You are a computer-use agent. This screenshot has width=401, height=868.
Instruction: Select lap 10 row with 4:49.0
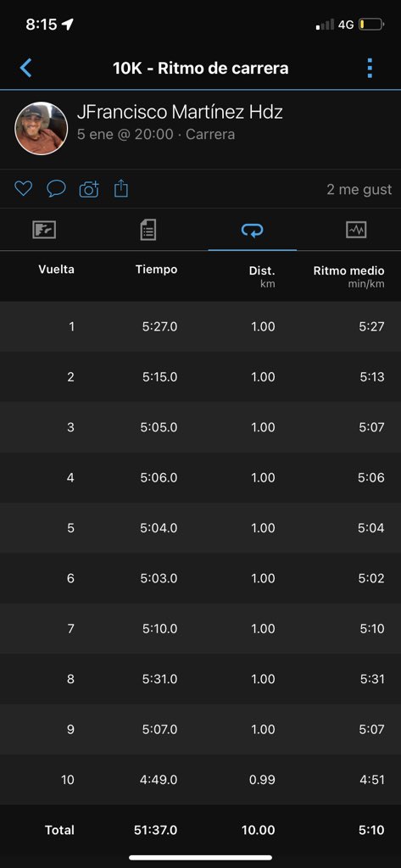[x=200, y=780]
